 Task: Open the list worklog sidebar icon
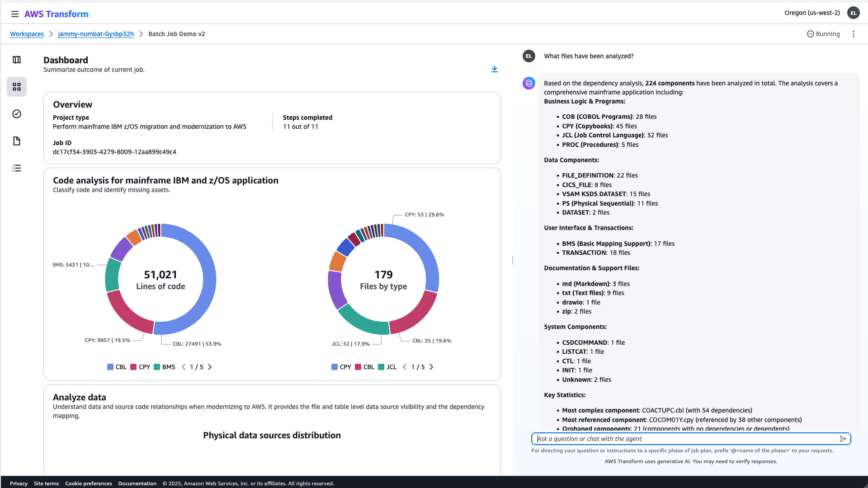(x=17, y=168)
